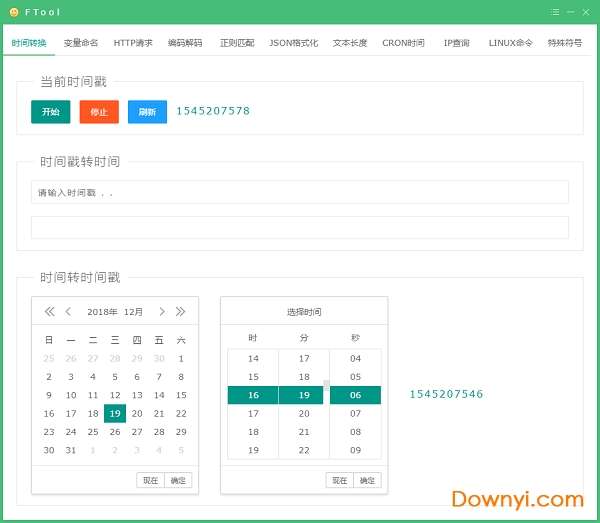Switch to the 时间转换 tab

(x=29, y=43)
